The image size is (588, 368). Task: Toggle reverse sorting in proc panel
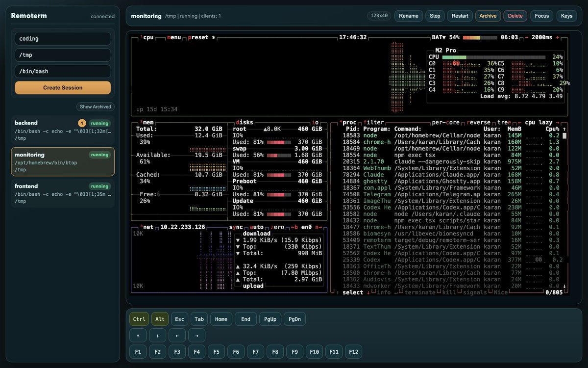tap(479, 122)
